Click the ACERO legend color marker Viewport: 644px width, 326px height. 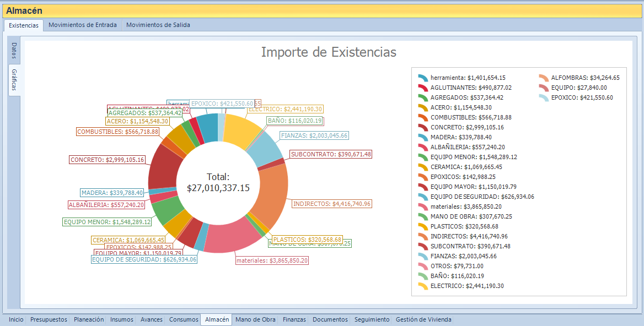(x=423, y=107)
